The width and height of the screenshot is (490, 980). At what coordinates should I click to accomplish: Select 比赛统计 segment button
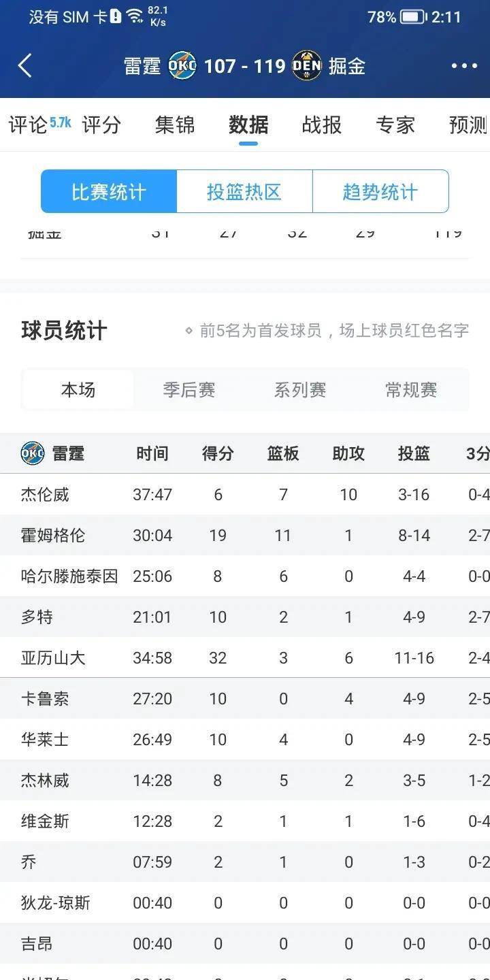pos(109,192)
